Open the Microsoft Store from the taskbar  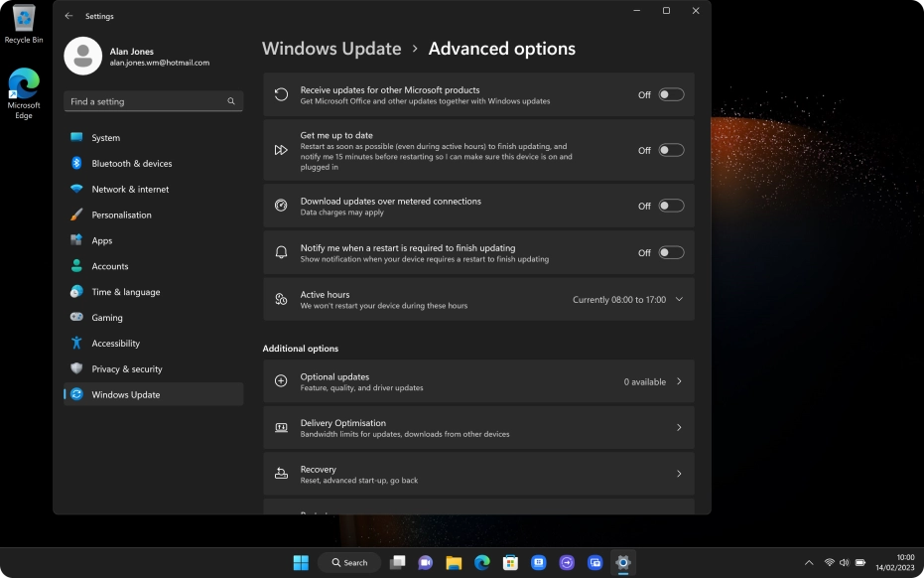(x=510, y=562)
